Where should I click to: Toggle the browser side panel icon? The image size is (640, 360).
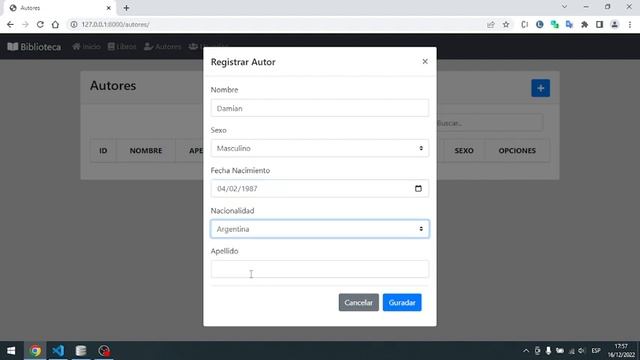[x=599, y=24]
